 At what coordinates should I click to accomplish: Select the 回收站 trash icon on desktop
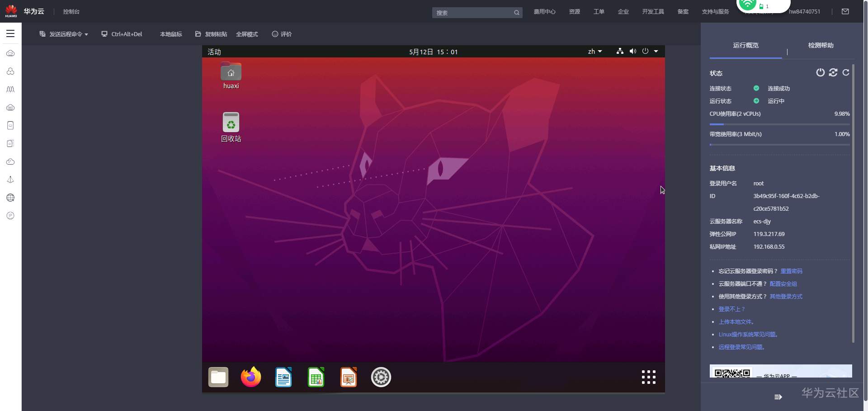(231, 128)
